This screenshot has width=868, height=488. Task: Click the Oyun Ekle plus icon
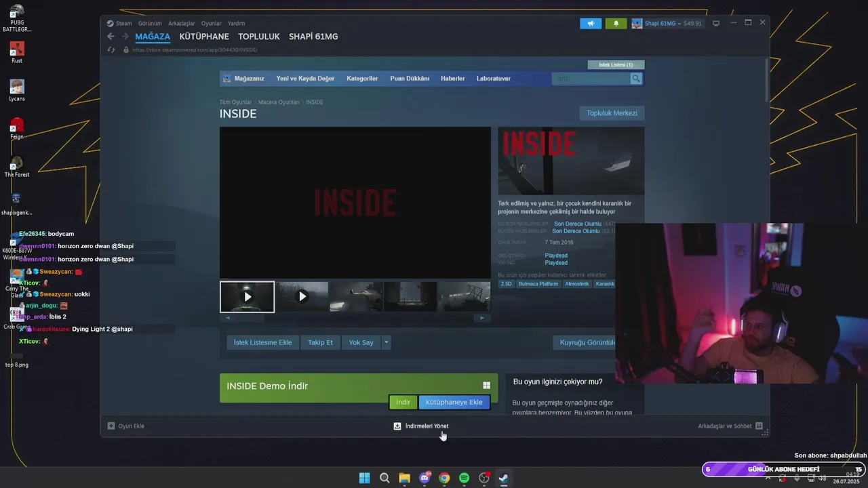click(x=111, y=426)
